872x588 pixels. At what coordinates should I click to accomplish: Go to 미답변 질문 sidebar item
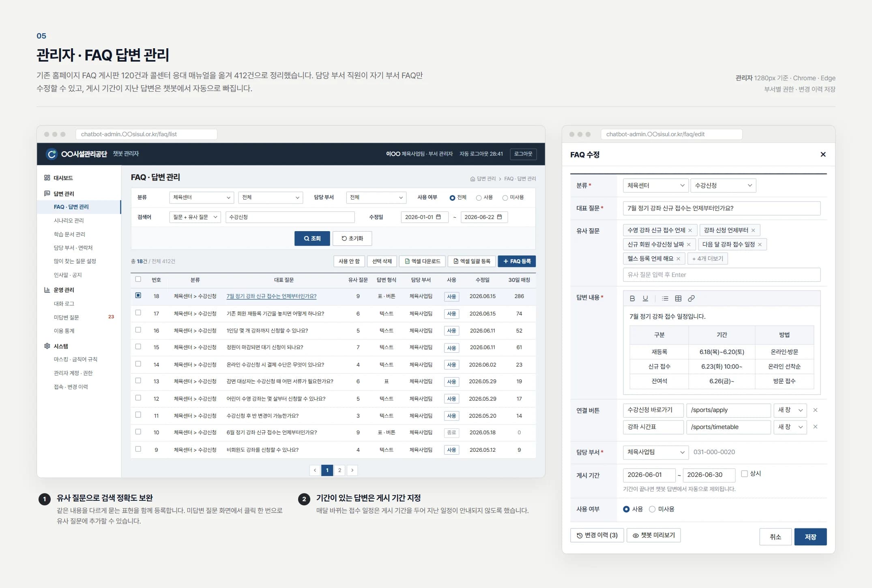tap(67, 317)
